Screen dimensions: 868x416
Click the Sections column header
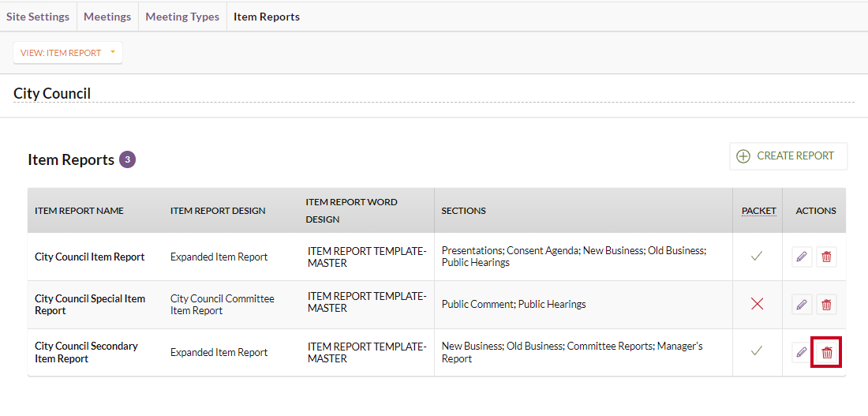point(463,211)
